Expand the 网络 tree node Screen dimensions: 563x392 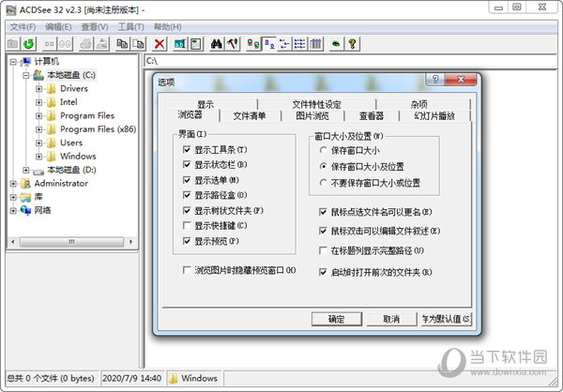coord(13,210)
